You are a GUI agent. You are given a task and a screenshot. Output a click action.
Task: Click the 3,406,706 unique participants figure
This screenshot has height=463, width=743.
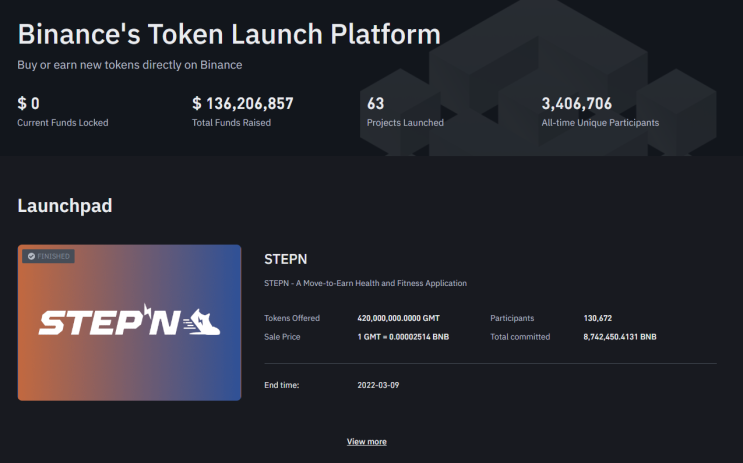[577, 103]
